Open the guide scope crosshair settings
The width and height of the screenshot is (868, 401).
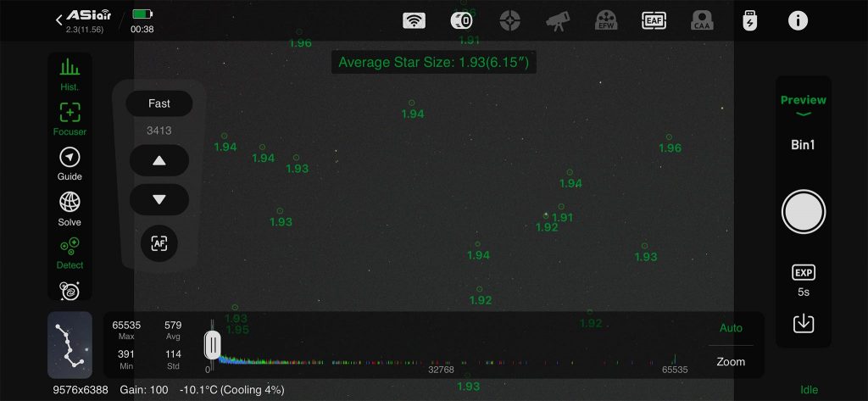pyautogui.click(x=509, y=21)
